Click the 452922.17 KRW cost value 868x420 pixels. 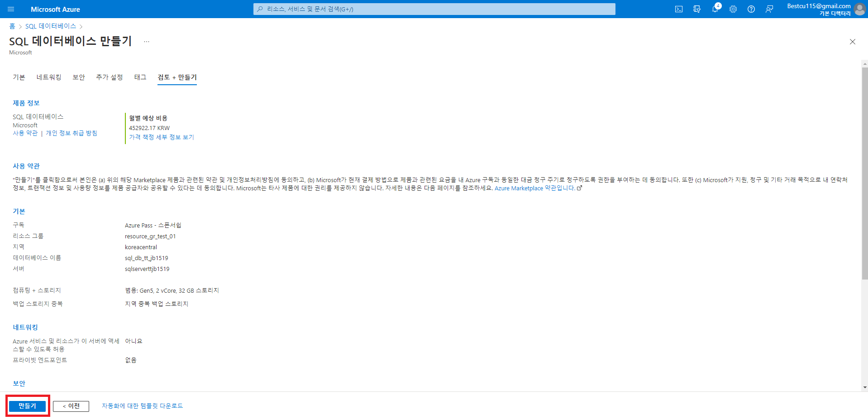click(x=149, y=128)
